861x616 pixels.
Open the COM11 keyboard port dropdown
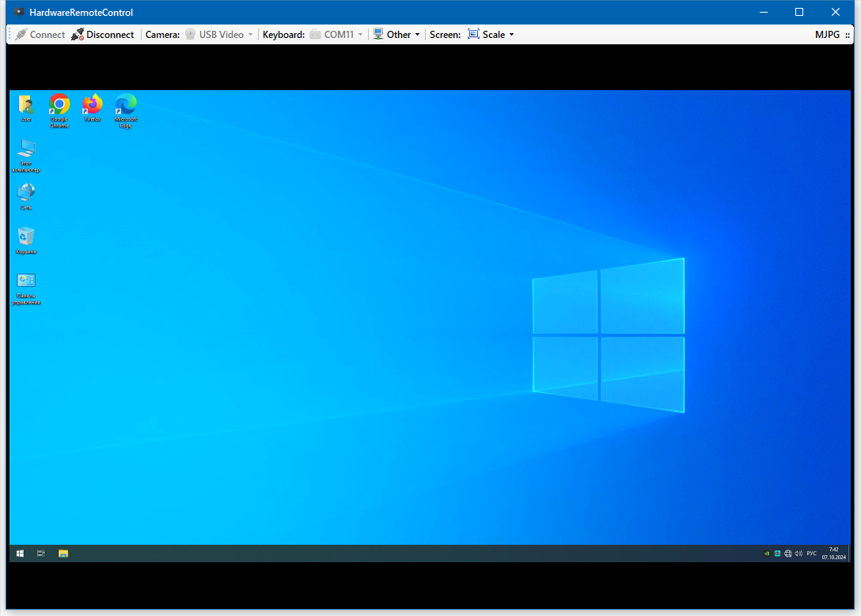336,35
